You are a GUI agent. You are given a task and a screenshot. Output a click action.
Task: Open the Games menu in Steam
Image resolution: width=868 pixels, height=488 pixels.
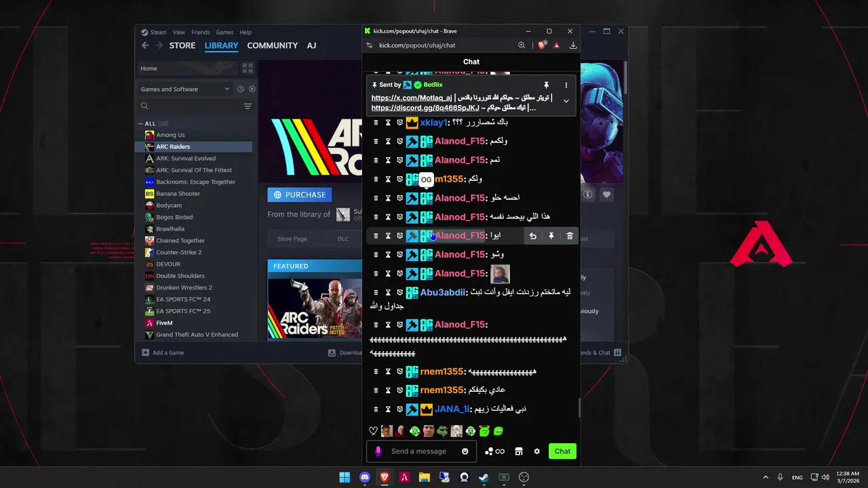point(224,32)
